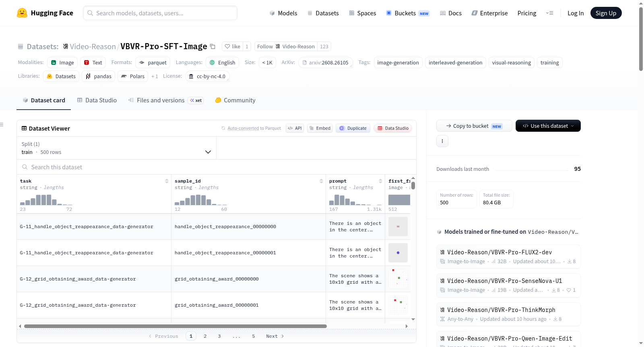Sort the prompt column with its sort arrows
The width and height of the screenshot is (644, 347).
pyautogui.click(x=380, y=181)
